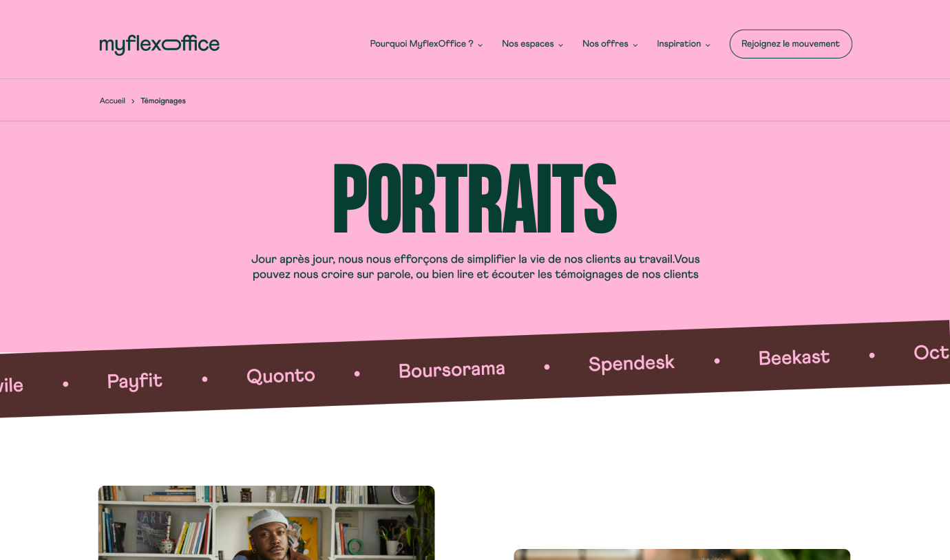Image resolution: width=950 pixels, height=560 pixels.
Task: Go to Accueil in the breadcrumb
Action: pyautogui.click(x=112, y=100)
